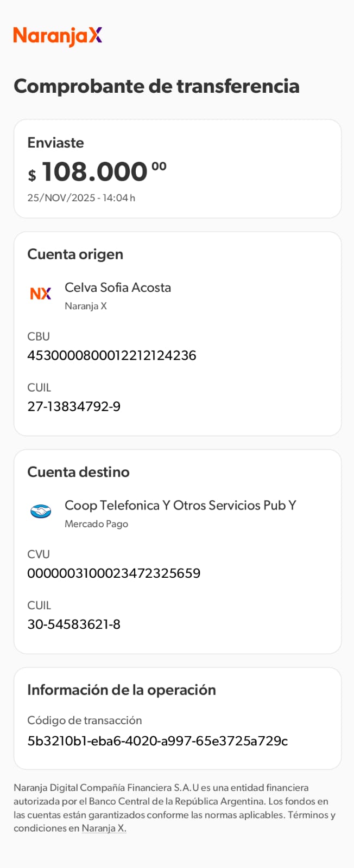Image resolution: width=354 pixels, height=868 pixels.
Task: Click the Naranja X logo at top
Action: click(58, 36)
